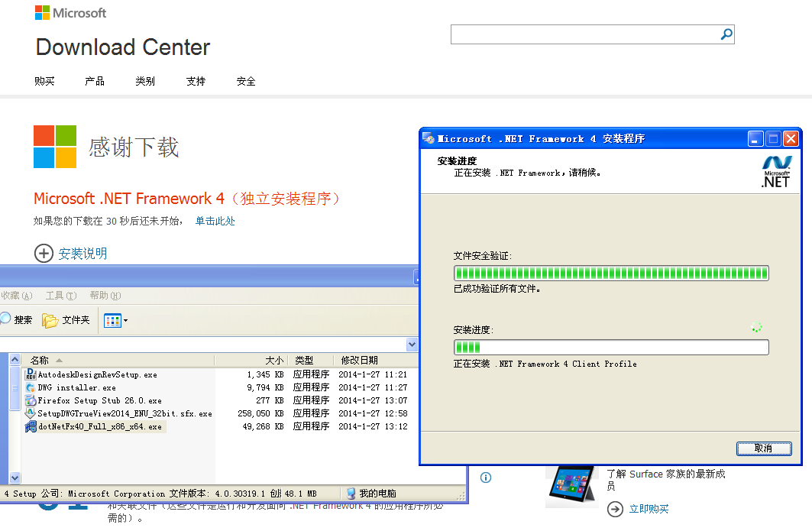Close the .NET Framework installer window

(791, 139)
